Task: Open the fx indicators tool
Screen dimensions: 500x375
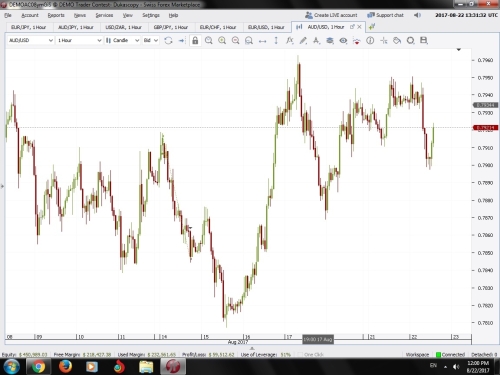Action: 289,41
